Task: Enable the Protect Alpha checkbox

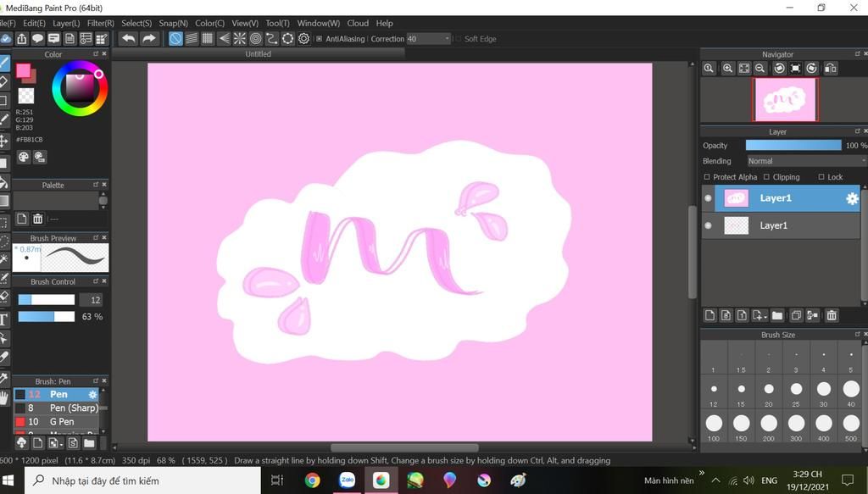Action: (x=707, y=177)
